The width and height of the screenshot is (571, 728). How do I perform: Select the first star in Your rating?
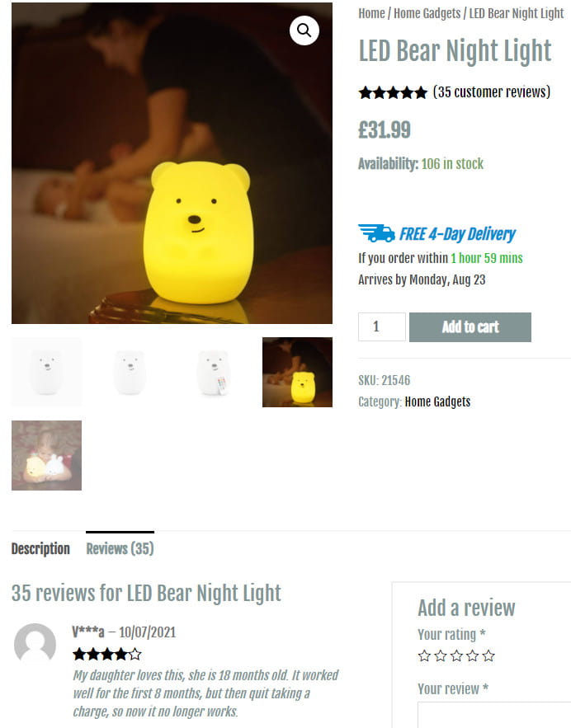coord(424,655)
